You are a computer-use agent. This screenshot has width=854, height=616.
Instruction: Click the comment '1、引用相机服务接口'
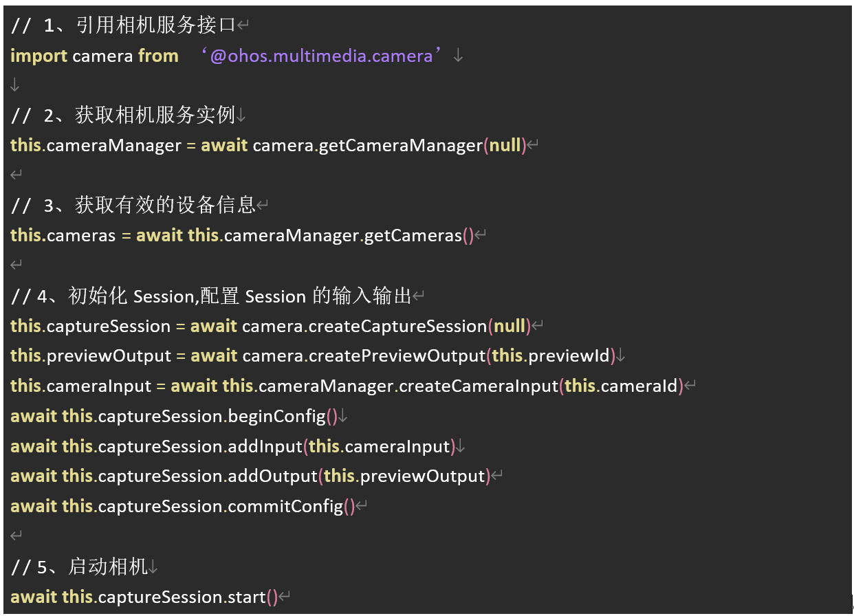[123, 26]
